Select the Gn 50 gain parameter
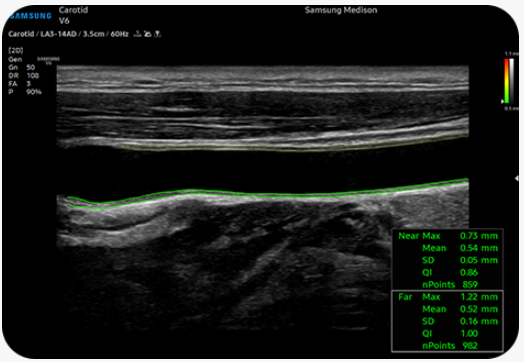 click(21, 67)
